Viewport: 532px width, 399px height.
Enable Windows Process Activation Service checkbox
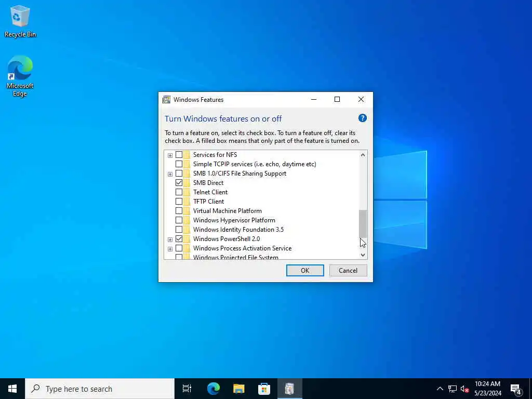(179, 248)
